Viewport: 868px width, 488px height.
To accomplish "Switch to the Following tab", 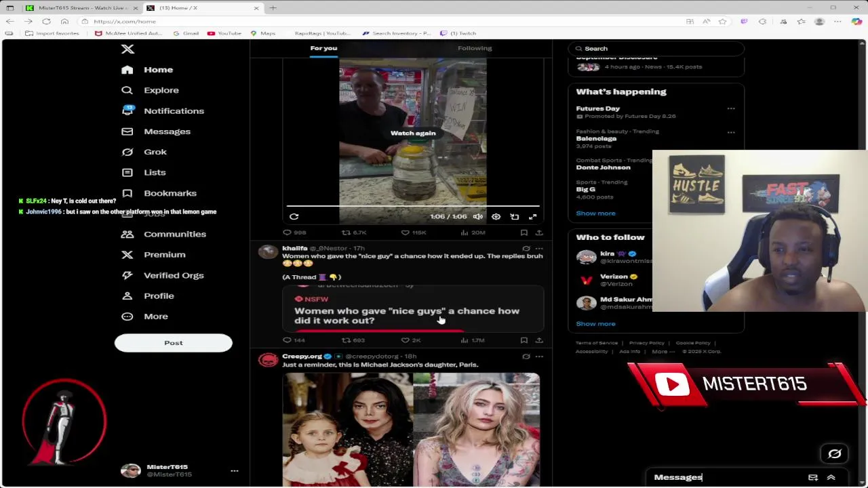I will [475, 48].
